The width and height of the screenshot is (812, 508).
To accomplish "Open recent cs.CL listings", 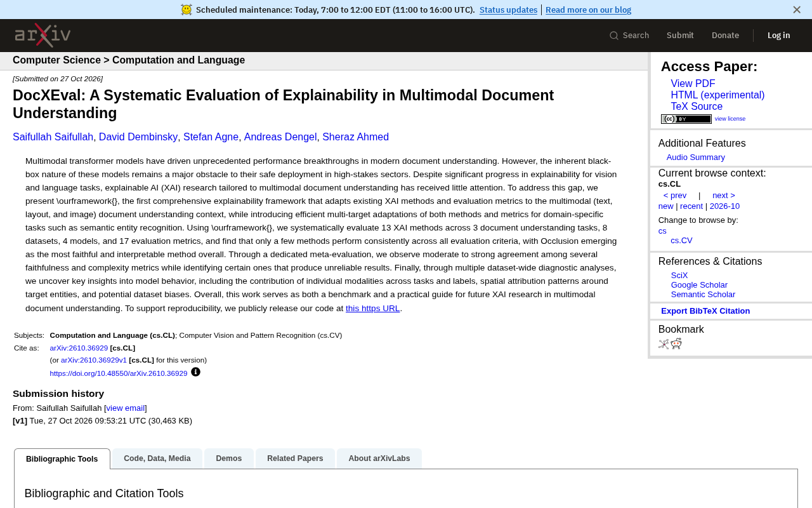I will point(691,206).
